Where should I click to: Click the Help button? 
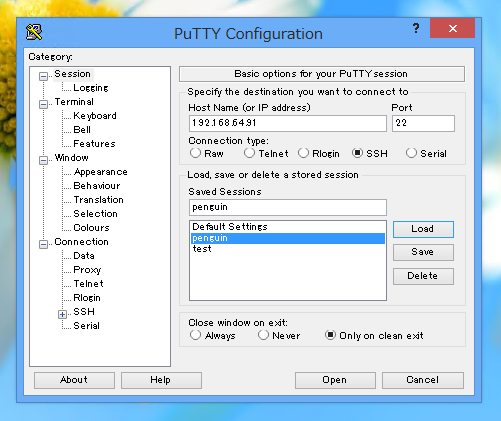click(x=161, y=380)
